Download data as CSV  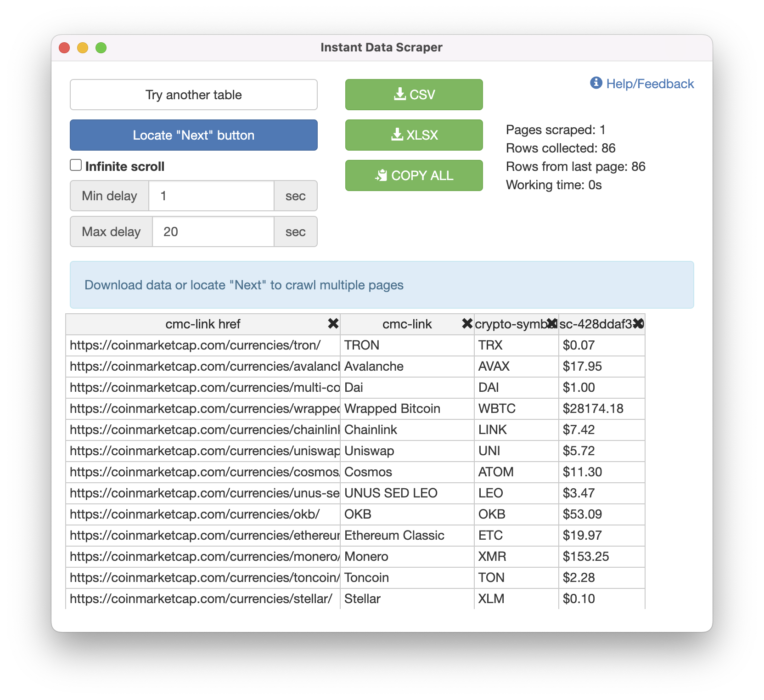click(414, 95)
